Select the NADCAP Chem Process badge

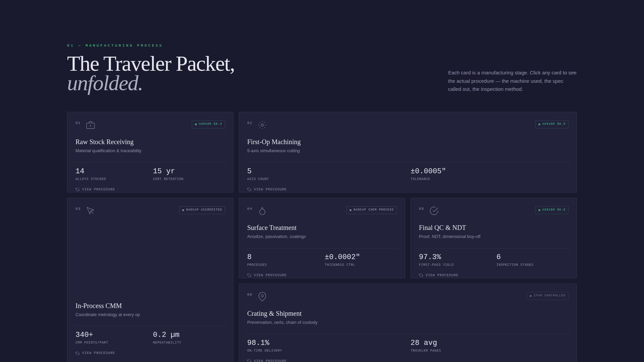click(x=371, y=210)
